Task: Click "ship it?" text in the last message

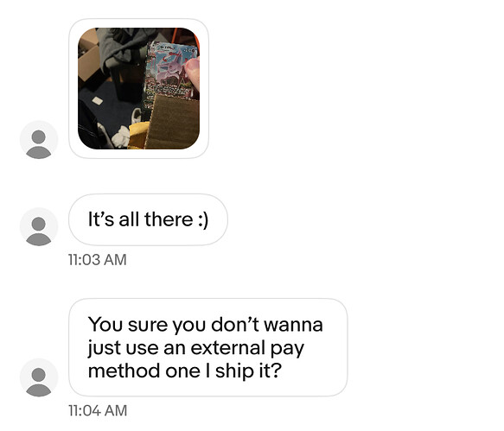Action: click(248, 371)
